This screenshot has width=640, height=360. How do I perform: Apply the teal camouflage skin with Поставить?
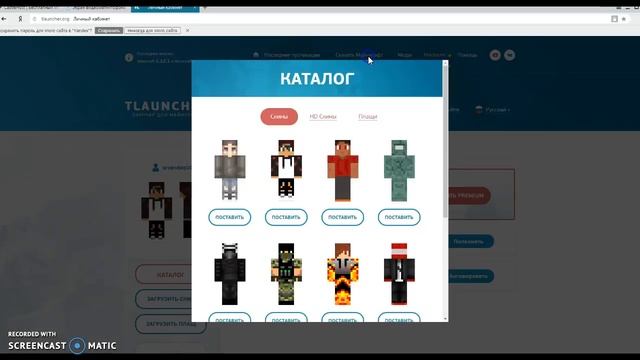click(399, 217)
